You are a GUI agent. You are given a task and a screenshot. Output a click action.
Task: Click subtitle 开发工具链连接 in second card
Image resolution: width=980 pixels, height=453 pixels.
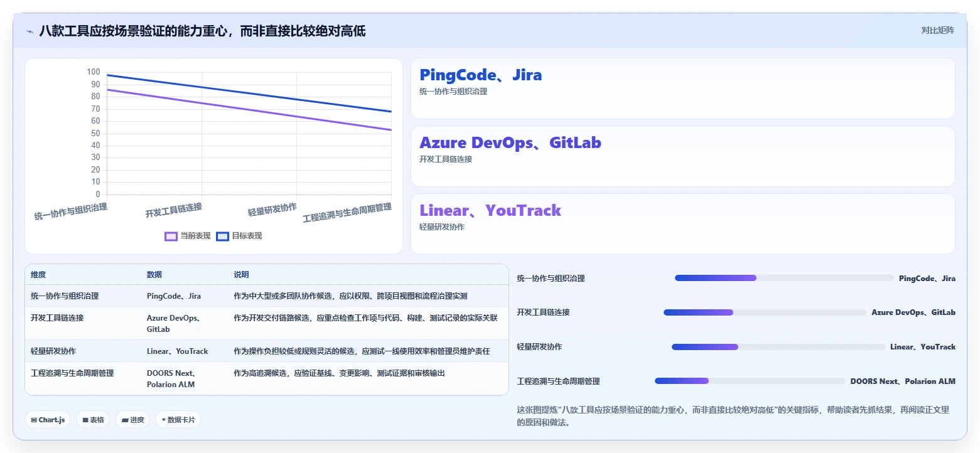click(446, 159)
